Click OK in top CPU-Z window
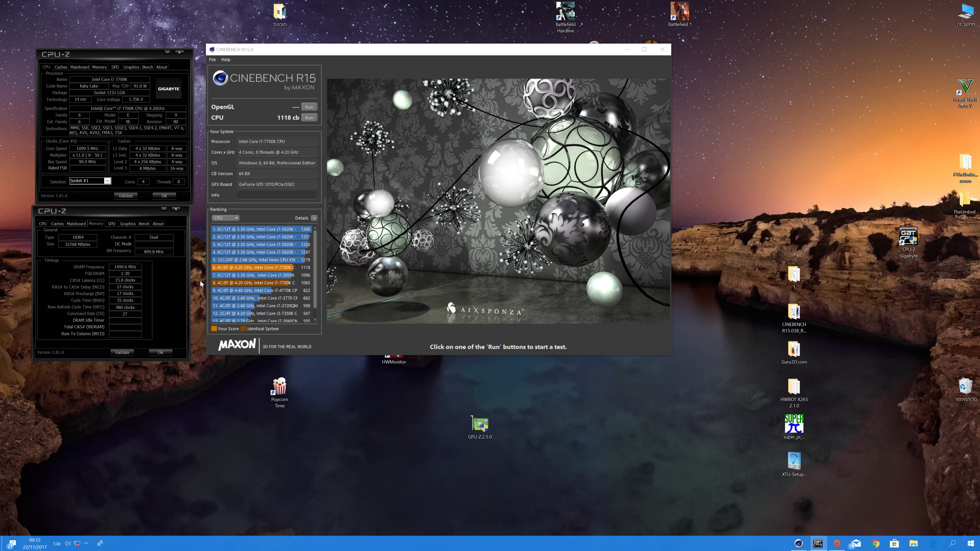 tap(164, 196)
